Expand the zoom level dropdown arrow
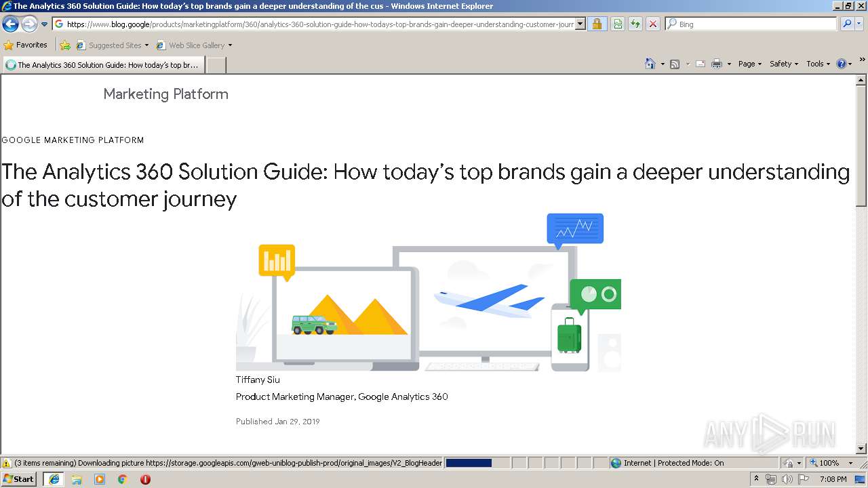The image size is (868, 488). pos(850,463)
